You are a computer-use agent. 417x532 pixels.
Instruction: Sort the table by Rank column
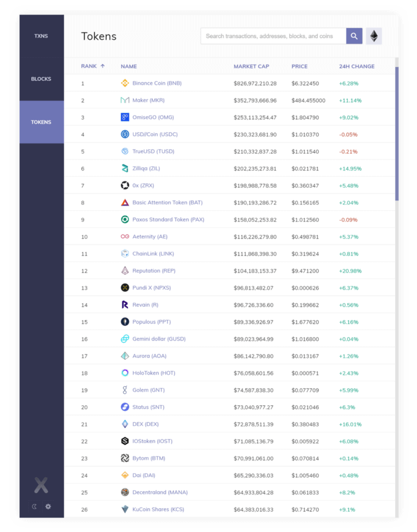point(93,66)
